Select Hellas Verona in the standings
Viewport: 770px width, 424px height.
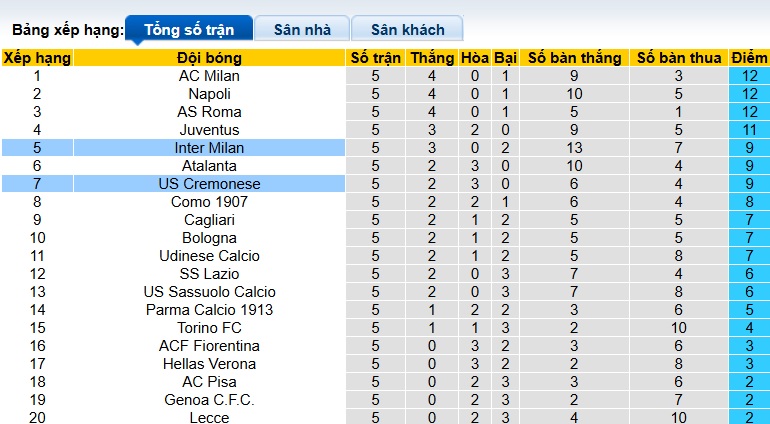[x=209, y=364]
